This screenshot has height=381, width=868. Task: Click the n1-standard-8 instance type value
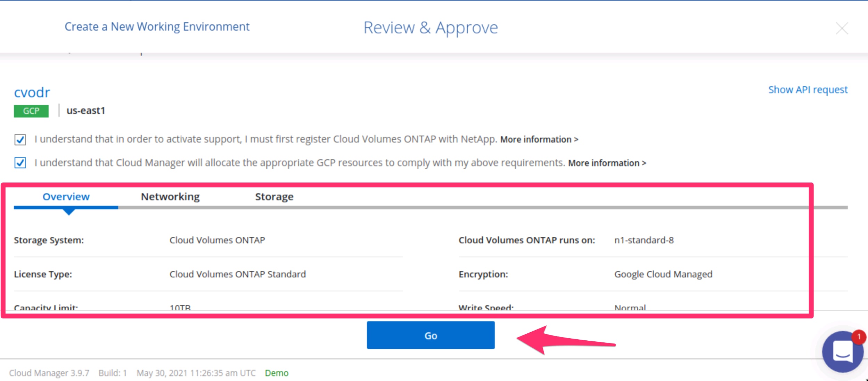pos(644,240)
